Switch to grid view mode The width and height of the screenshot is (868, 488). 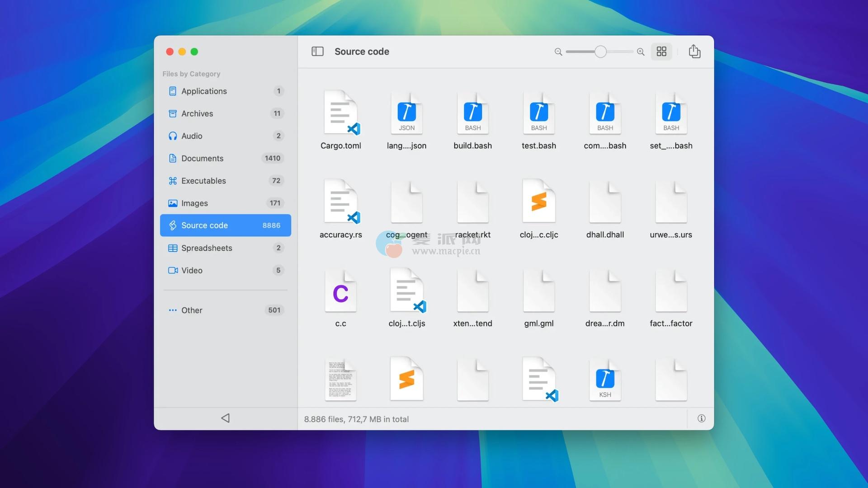(x=661, y=52)
